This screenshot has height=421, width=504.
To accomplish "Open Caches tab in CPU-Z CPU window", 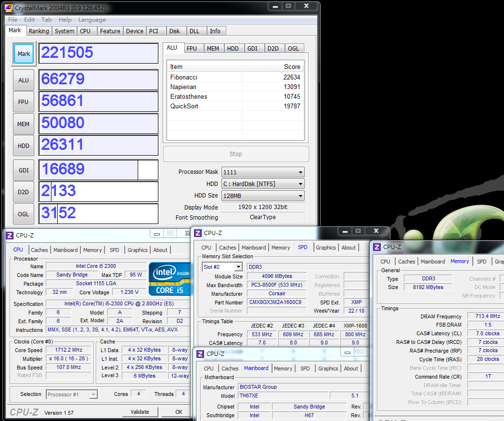I will click(x=39, y=250).
